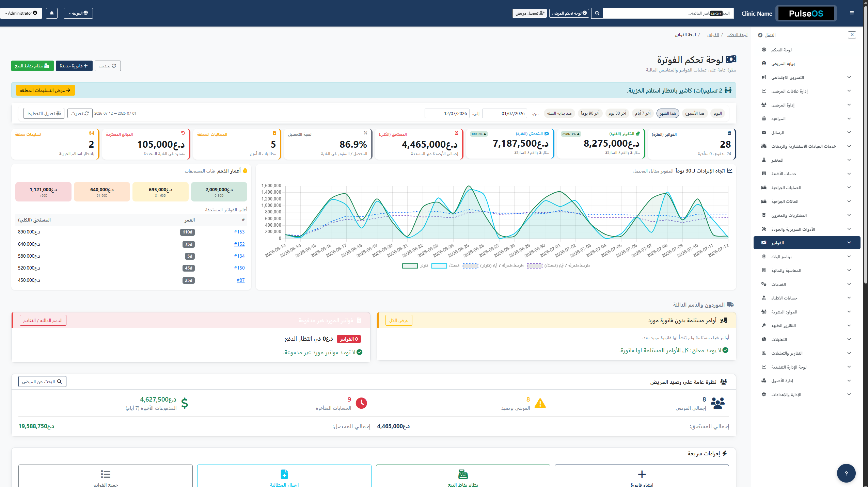868x487 pixels.
Task: Click the start date field 01/07/2026
Action: click(x=505, y=113)
